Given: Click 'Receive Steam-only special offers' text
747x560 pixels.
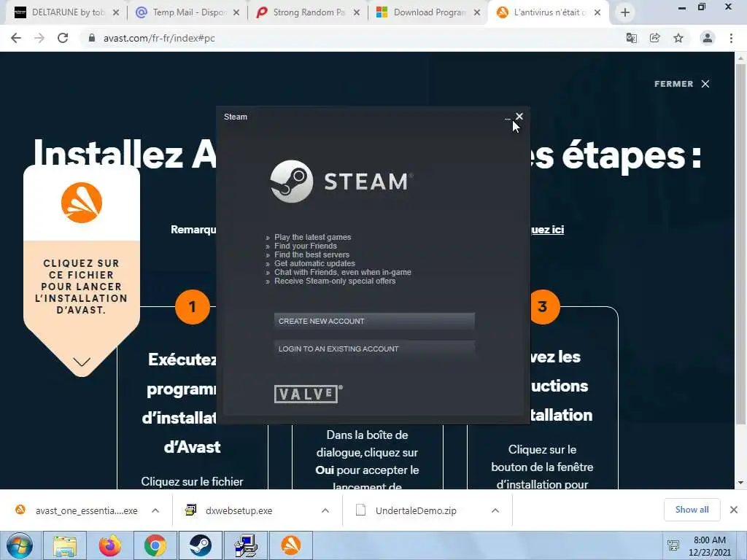Looking at the screenshot, I should [335, 281].
